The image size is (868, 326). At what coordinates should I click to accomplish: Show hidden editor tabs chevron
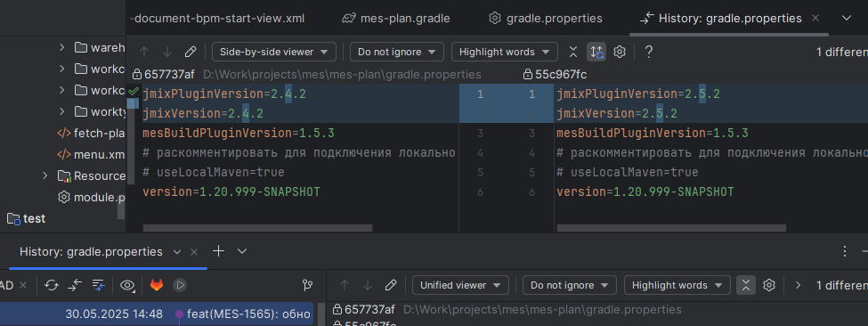[847, 19]
